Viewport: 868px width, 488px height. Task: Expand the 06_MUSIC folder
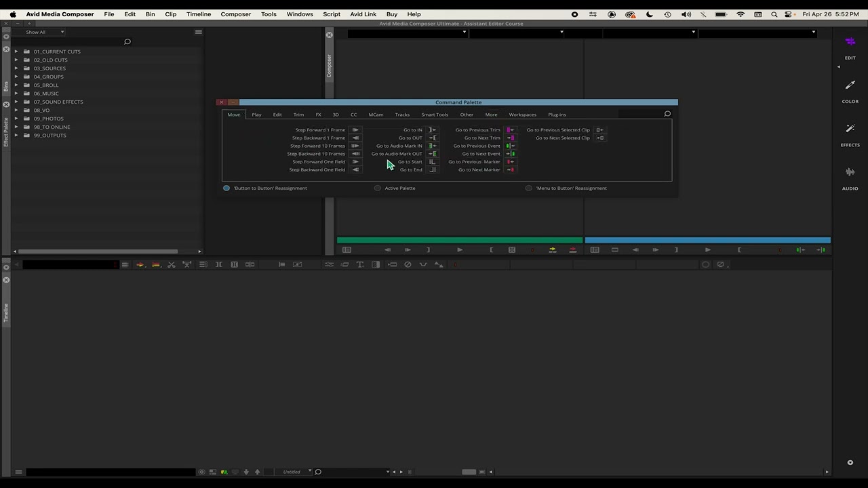tap(16, 94)
